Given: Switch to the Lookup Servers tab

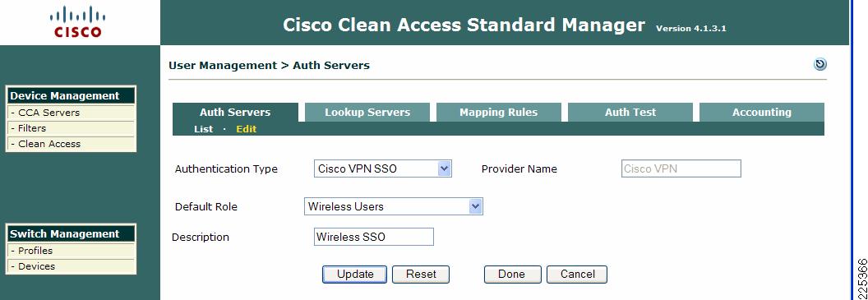Looking at the screenshot, I should pyautogui.click(x=367, y=113).
